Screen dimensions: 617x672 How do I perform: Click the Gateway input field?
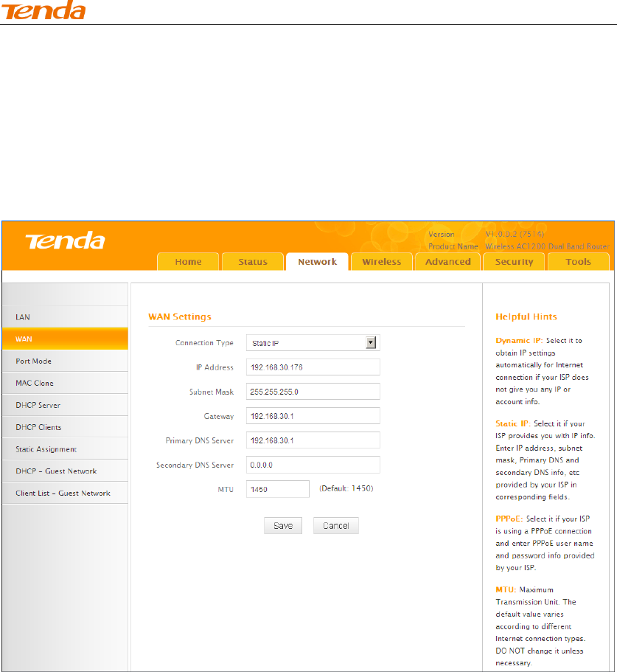coord(313,416)
